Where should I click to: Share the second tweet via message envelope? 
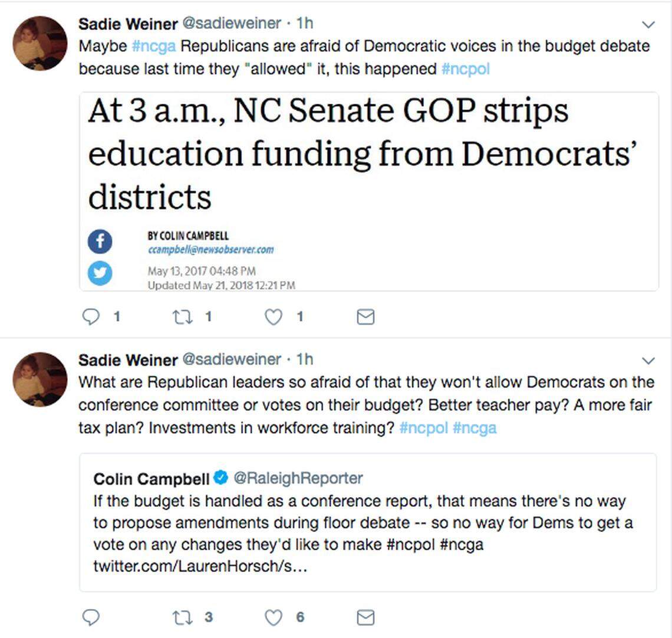[365, 617]
